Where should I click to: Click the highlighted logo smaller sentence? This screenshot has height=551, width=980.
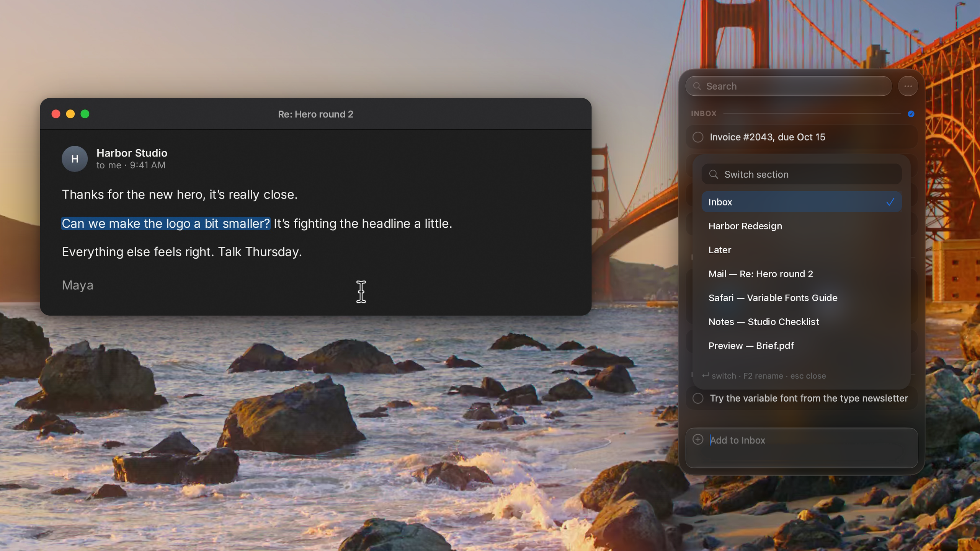[166, 223]
